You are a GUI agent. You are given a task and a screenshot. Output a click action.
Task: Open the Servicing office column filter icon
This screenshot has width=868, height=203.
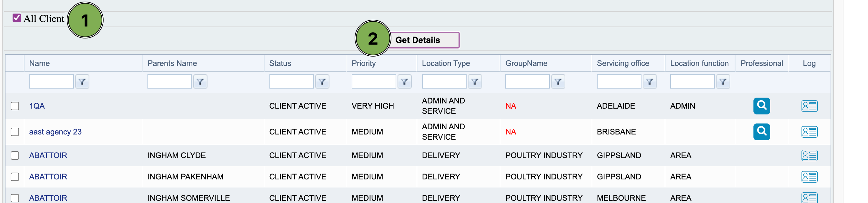650,82
